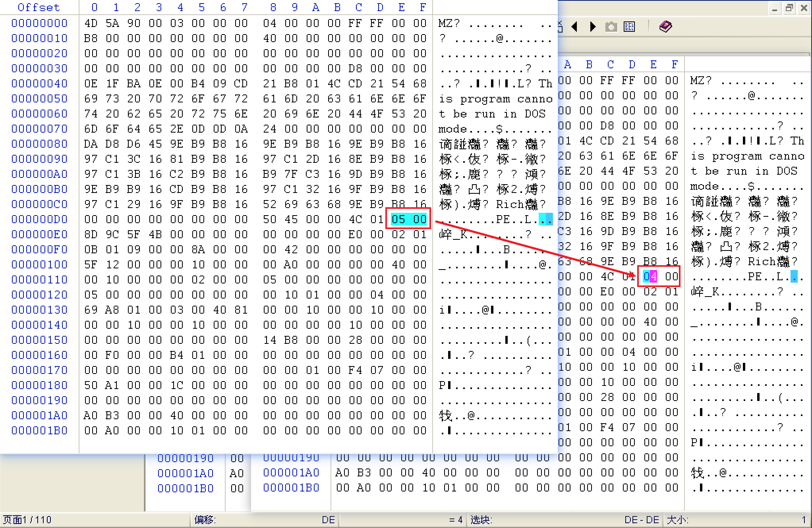Click offset label 00000080 in left column

click(x=39, y=144)
